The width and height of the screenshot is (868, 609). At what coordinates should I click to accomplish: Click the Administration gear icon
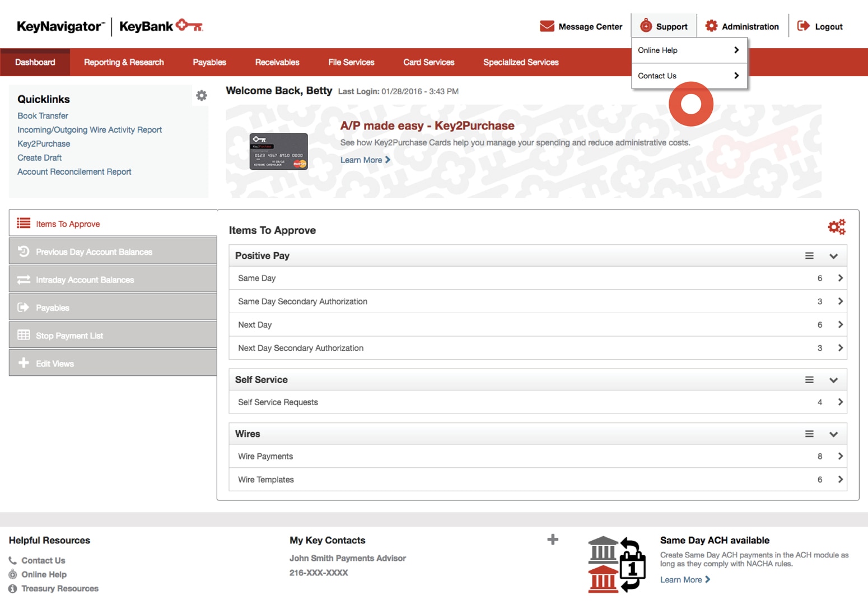click(711, 26)
